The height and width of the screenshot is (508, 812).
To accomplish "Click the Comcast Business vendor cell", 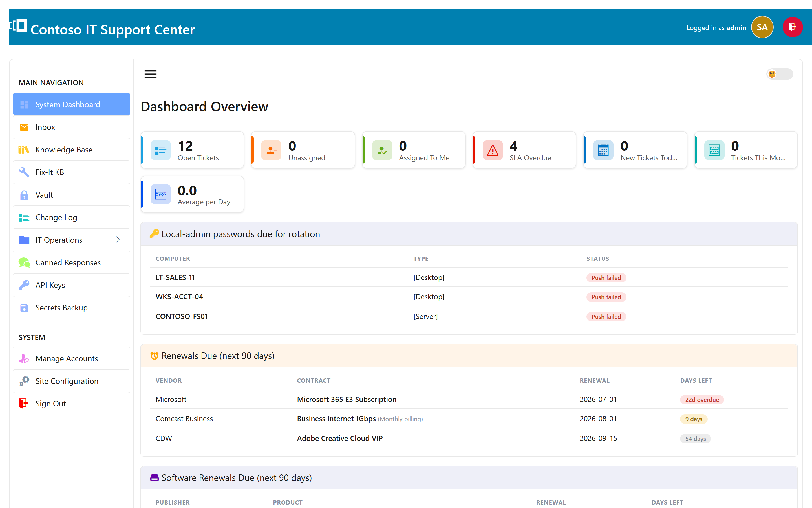I will 184,419.
